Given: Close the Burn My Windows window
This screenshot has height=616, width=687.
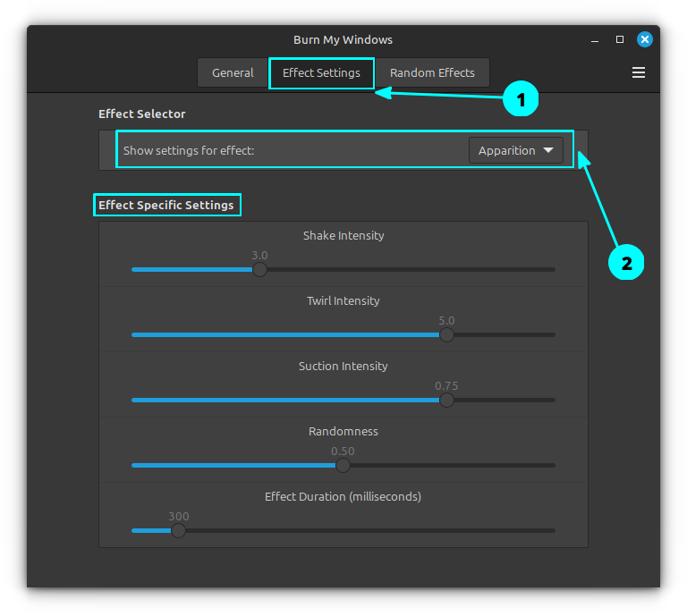Looking at the screenshot, I should [x=645, y=39].
